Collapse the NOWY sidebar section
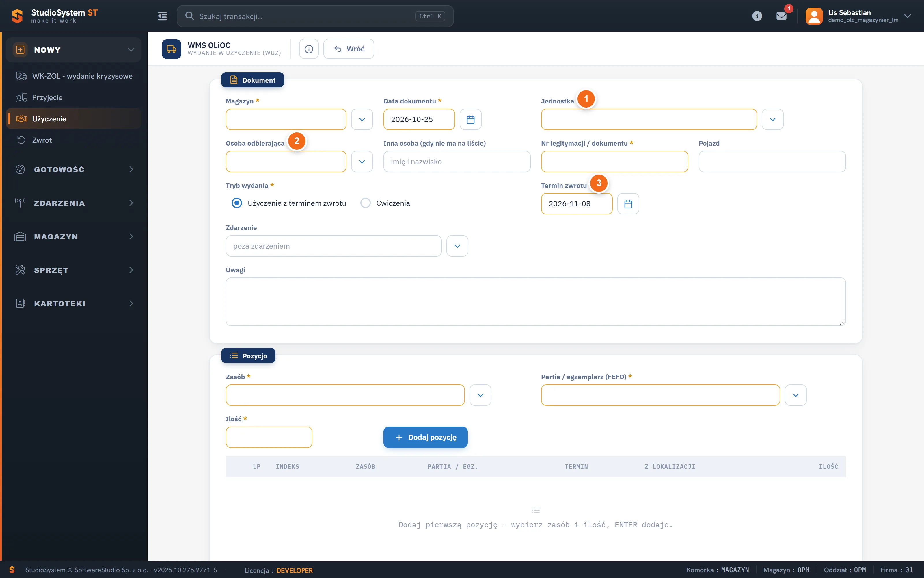Viewport: 924px width, 578px height. (74, 50)
